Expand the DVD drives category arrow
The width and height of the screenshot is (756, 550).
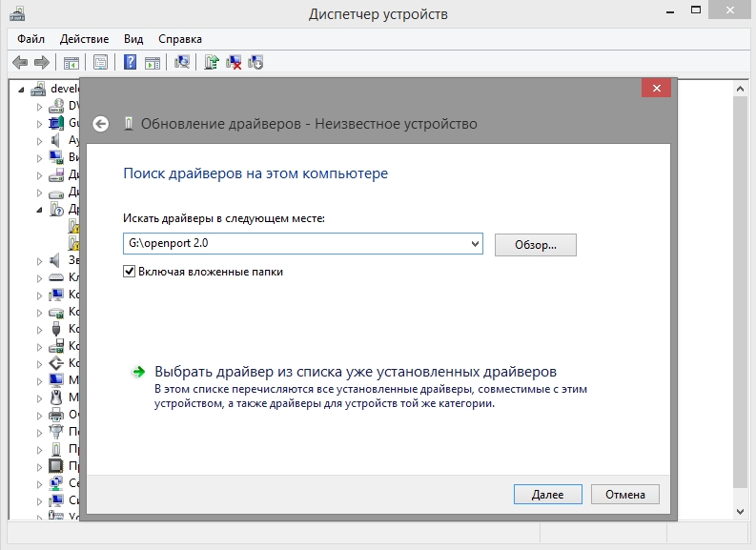[x=39, y=107]
